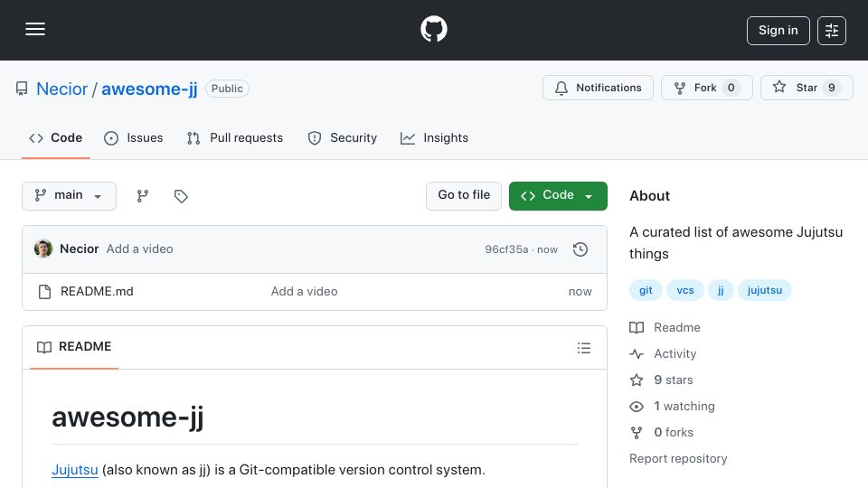Screen dimensions: 868x488
Task: Expand the main branch dropdown
Action: click(70, 196)
